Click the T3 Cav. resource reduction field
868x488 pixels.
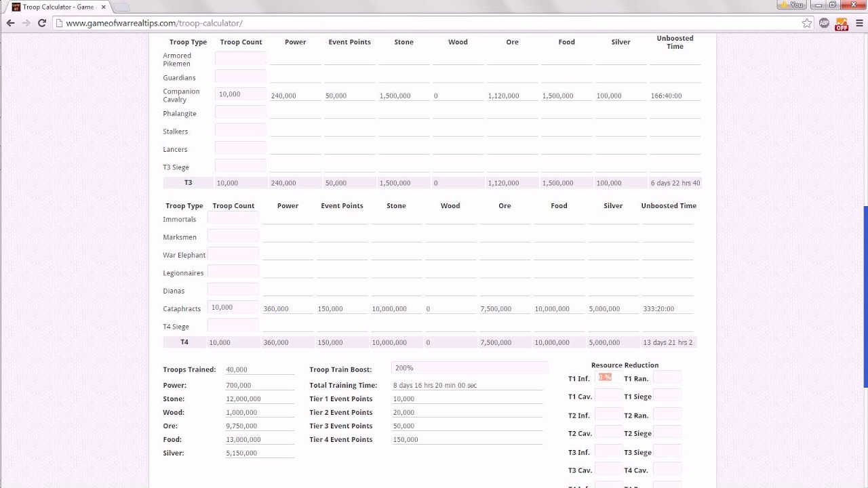(x=608, y=469)
